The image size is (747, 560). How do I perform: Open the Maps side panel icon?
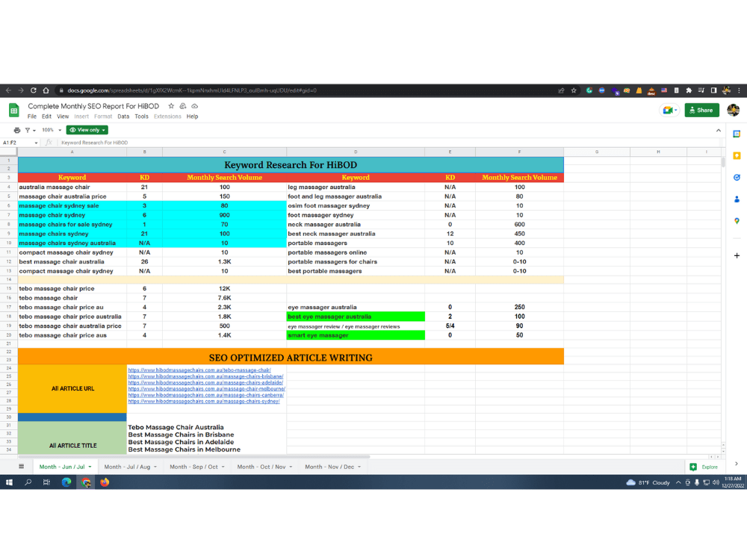737,221
